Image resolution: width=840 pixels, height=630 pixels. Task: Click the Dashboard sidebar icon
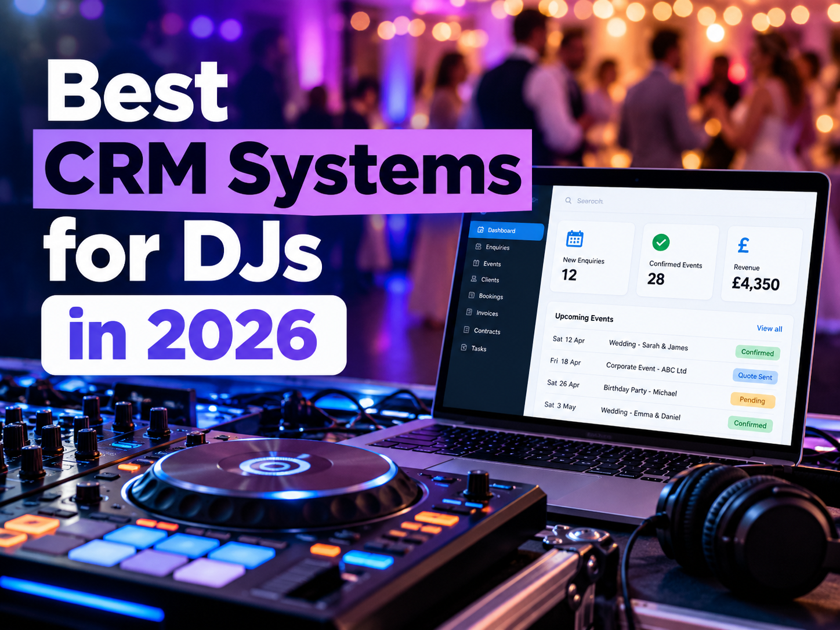(480, 230)
